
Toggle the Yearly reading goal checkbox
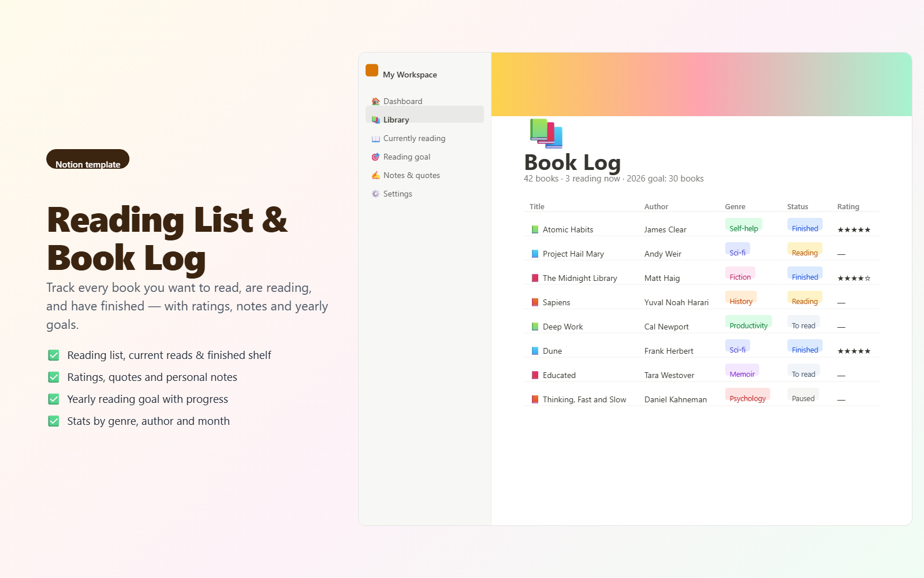click(x=54, y=399)
